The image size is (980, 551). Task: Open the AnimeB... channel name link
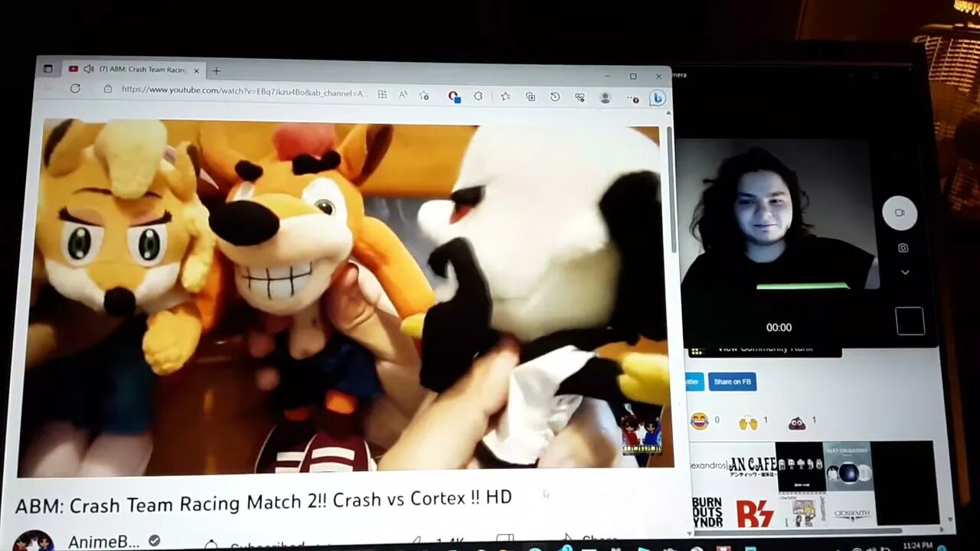point(104,542)
